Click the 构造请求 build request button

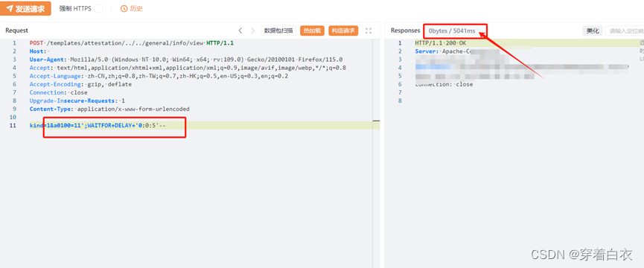click(x=343, y=31)
